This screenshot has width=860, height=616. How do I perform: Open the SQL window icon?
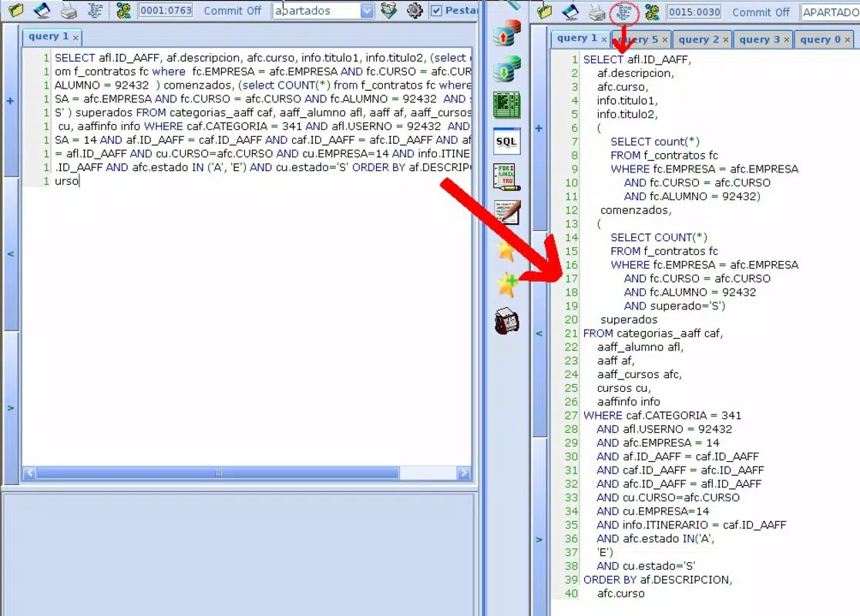coord(507,142)
